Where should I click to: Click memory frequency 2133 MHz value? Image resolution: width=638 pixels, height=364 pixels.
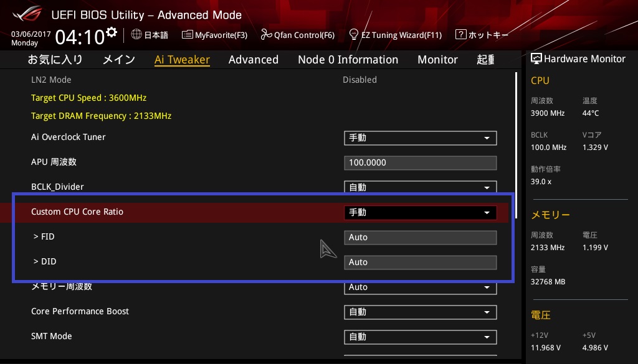click(x=548, y=247)
